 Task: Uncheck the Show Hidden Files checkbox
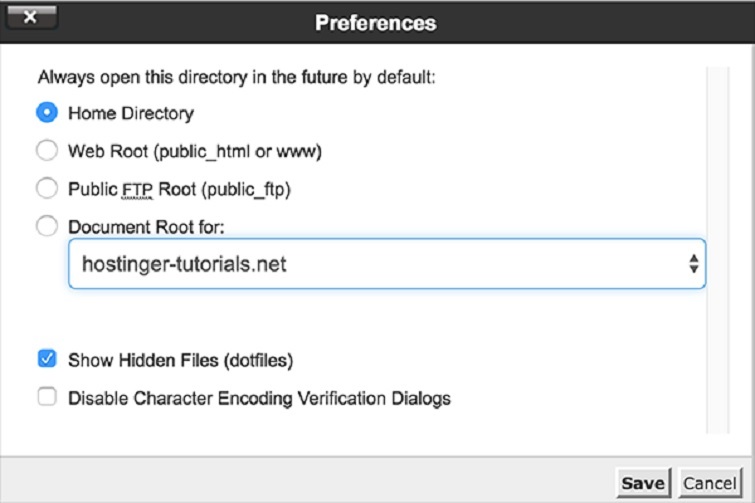47,359
